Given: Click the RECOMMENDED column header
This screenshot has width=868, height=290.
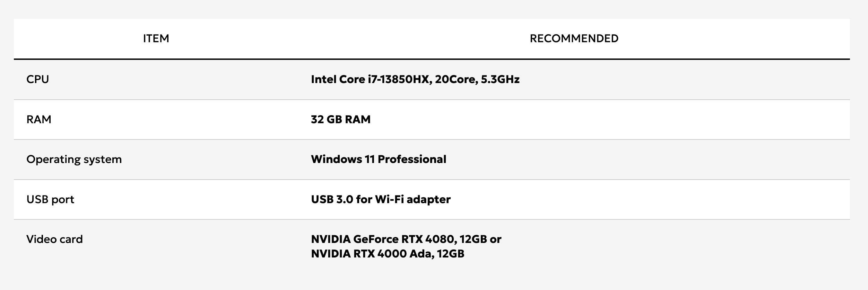Looking at the screenshot, I should [x=574, y=38].
